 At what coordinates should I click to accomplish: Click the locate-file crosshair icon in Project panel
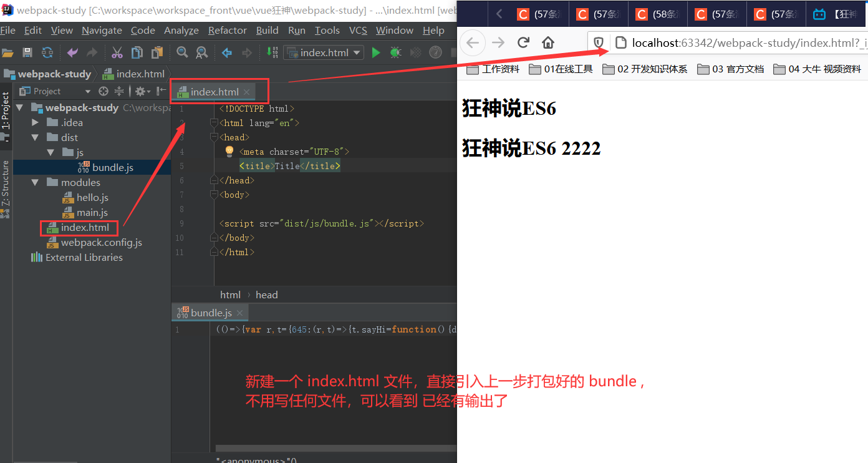104,91
